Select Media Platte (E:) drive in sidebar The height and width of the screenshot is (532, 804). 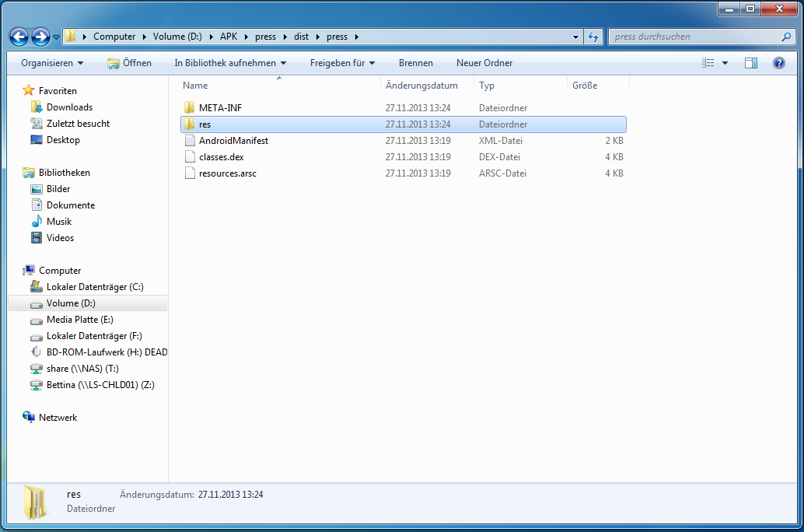pos(80,320)
